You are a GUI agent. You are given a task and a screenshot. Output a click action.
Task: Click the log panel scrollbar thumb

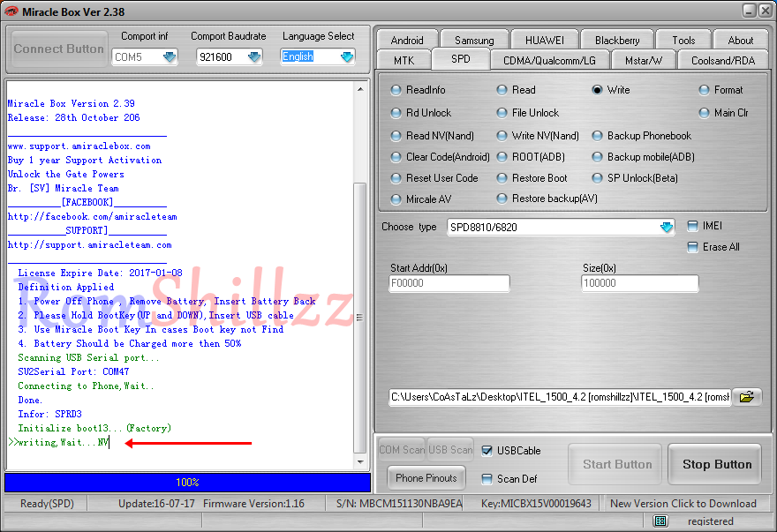[x=360, y=318]
